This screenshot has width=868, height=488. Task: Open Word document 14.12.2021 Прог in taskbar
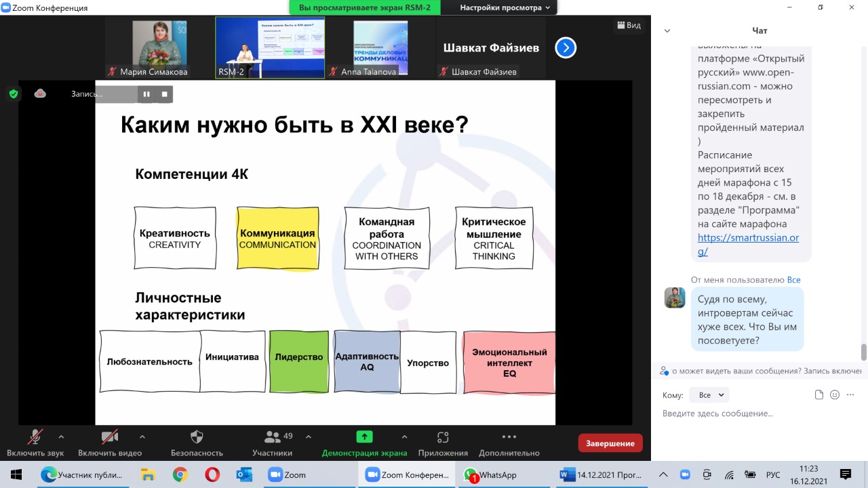tap(602, 474)
